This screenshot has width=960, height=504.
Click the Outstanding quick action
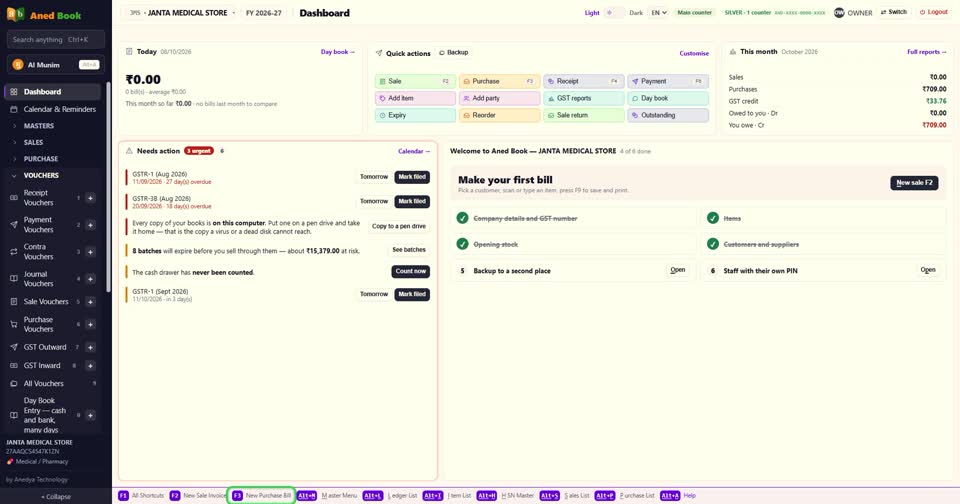click(668, 115)
